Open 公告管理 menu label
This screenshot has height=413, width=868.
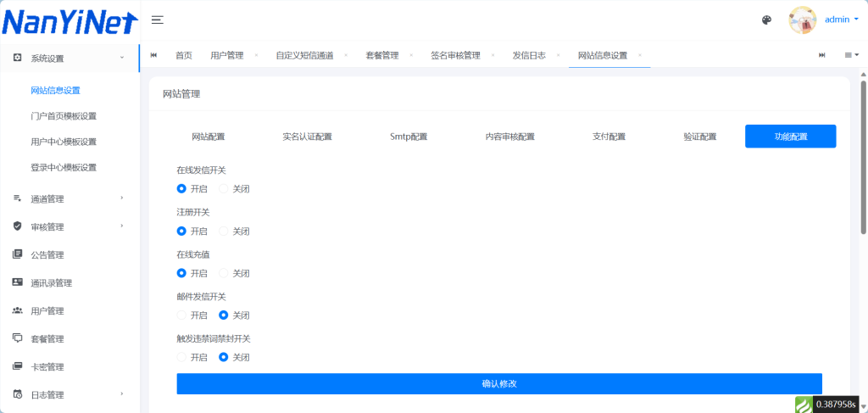click(x=47, y=255)
